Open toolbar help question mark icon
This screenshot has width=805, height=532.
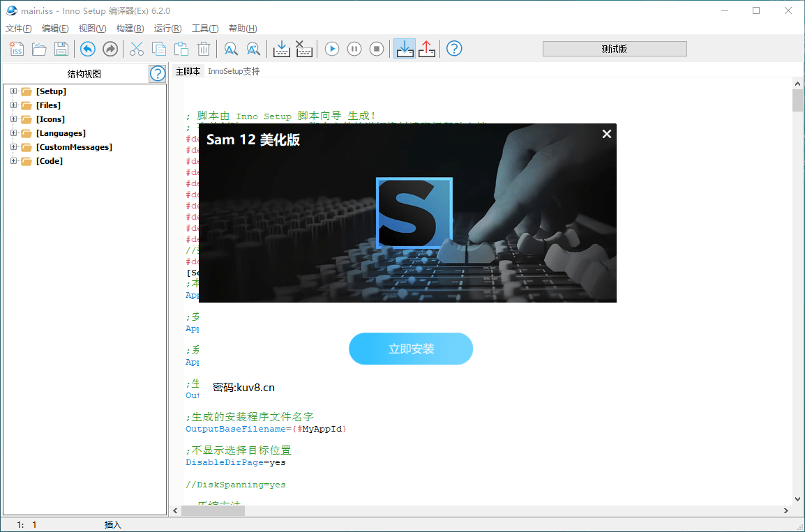[x=454, y=49]
